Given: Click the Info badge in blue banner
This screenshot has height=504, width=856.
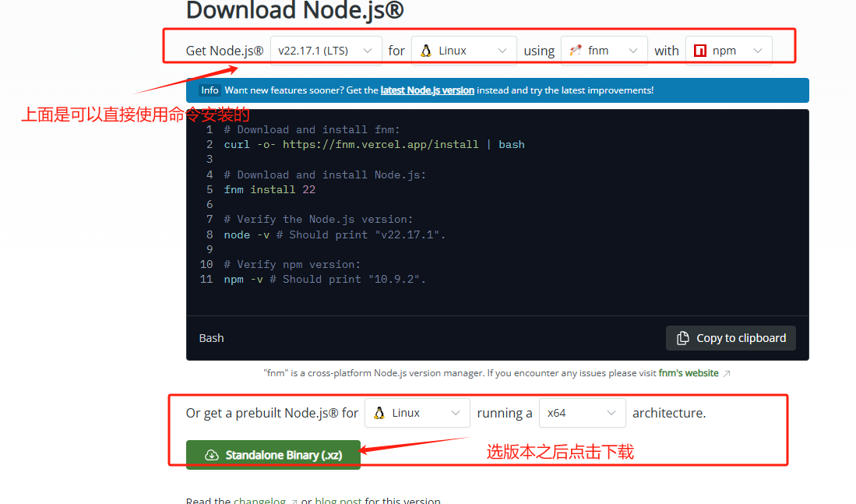Looking at the screenshot, I should coord(210,90).
